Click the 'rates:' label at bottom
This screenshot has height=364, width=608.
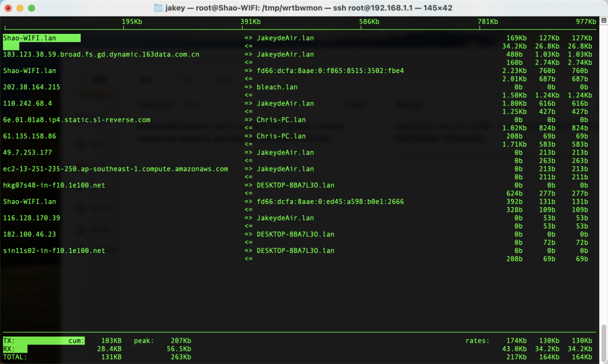(478, 341)
